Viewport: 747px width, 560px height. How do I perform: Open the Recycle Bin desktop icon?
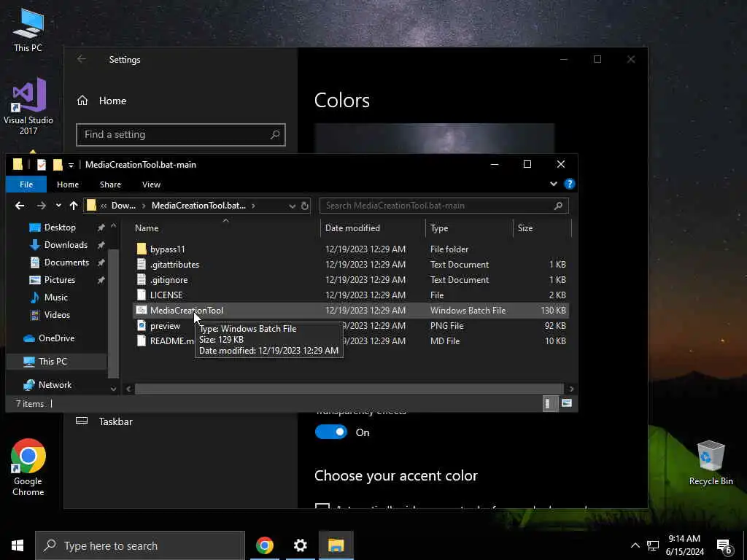point(711,463)
